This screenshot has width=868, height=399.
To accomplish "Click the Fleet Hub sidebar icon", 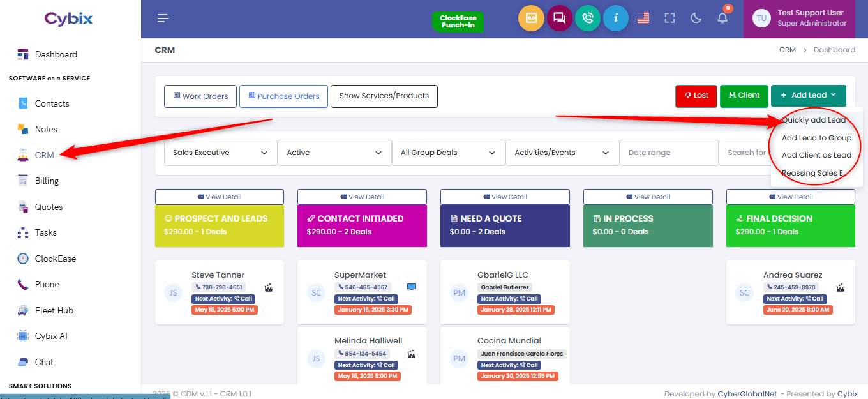I will tap(23, 310).
